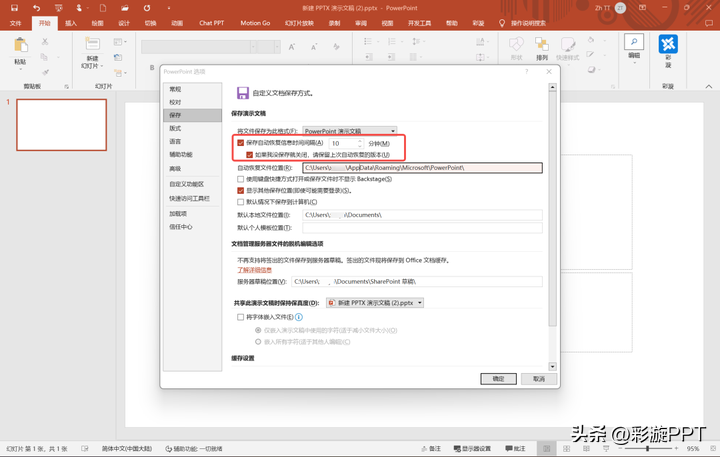Viewport: 720px width, 457px height.
Task: Click the Undo icon in title bar
Action: click(37, 8)
